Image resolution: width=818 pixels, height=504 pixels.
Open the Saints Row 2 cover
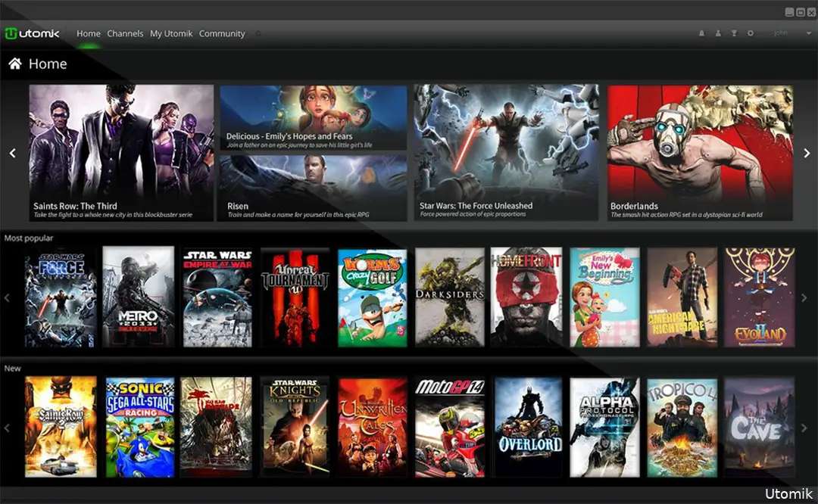point(61,428)
